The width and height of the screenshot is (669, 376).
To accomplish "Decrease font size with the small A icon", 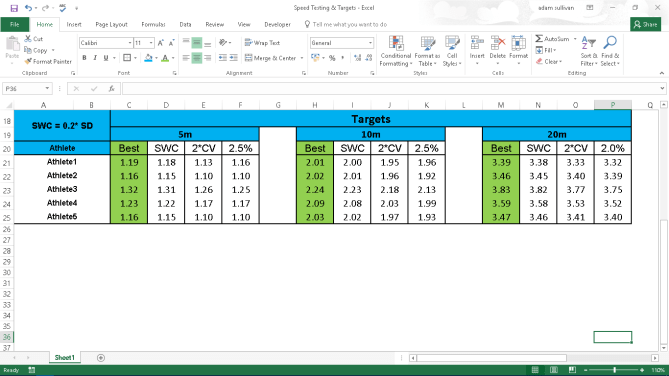I will pyautogui.click(x=171, y=43).
